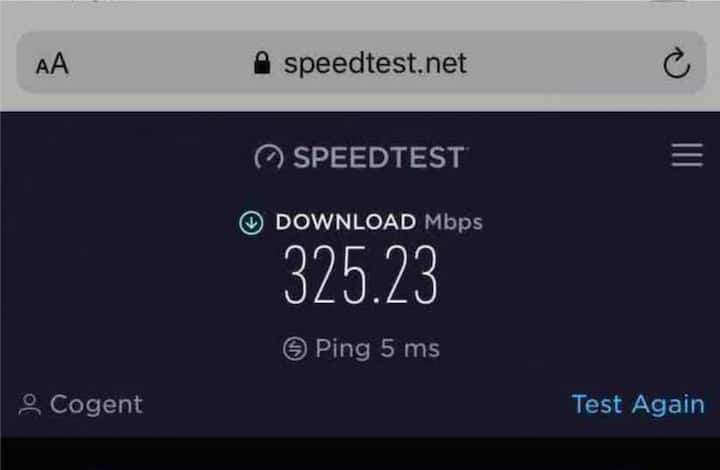Screen dimensions: 720x470
Task: Click the black bar below the results
Action: [x=360, y=453]
